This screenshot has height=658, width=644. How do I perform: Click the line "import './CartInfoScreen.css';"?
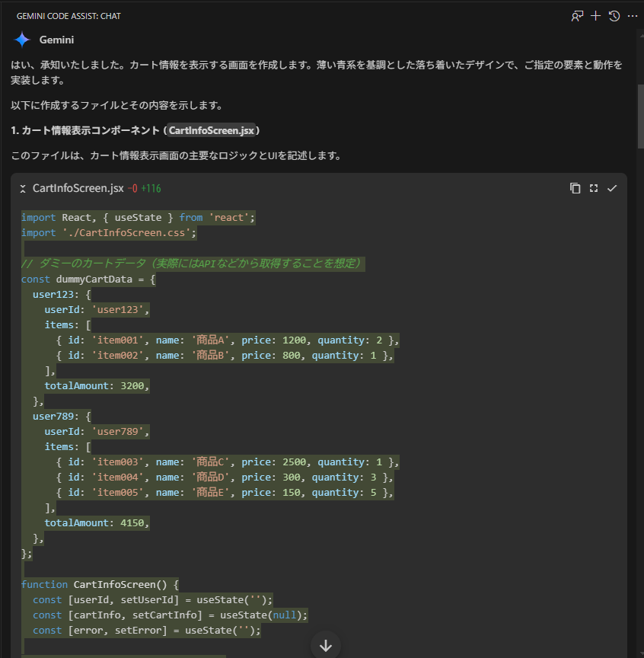(x=109, y=232)
